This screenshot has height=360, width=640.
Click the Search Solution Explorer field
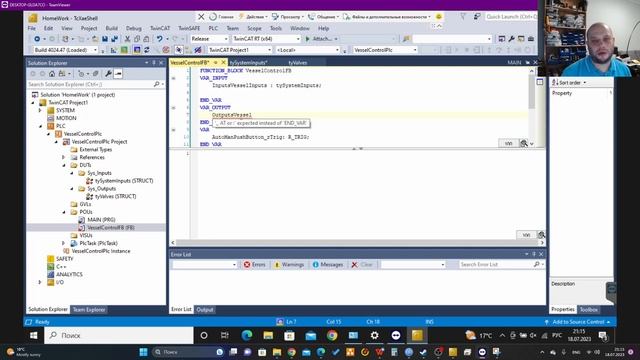pos(96,84)
